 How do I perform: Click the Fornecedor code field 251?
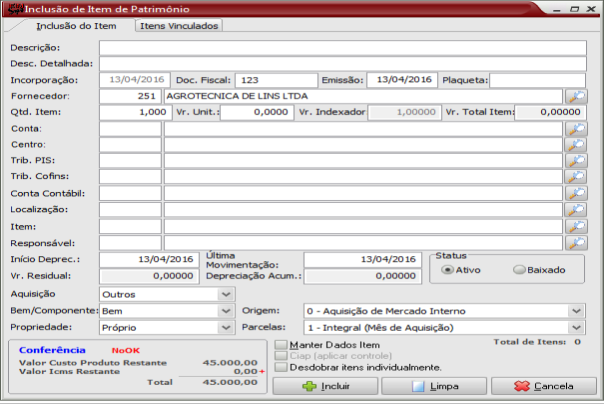(x=131, y=96)
